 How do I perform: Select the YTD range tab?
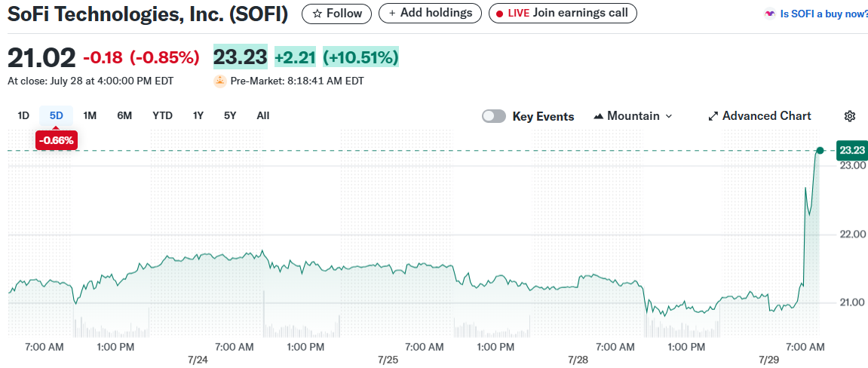[x=163, y=115]
